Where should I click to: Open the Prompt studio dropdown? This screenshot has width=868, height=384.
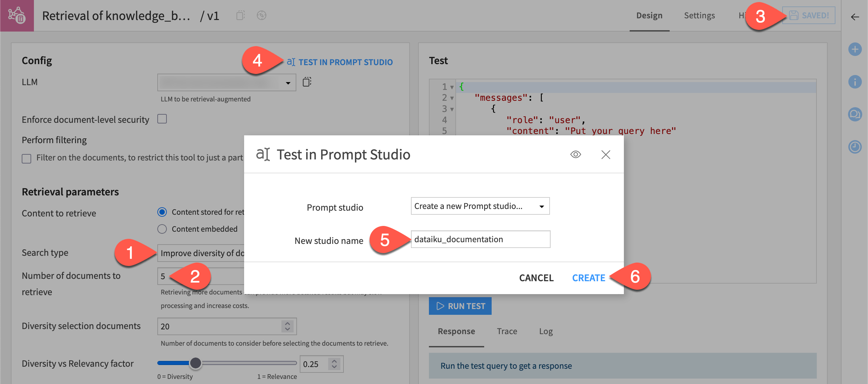(480, 206)
